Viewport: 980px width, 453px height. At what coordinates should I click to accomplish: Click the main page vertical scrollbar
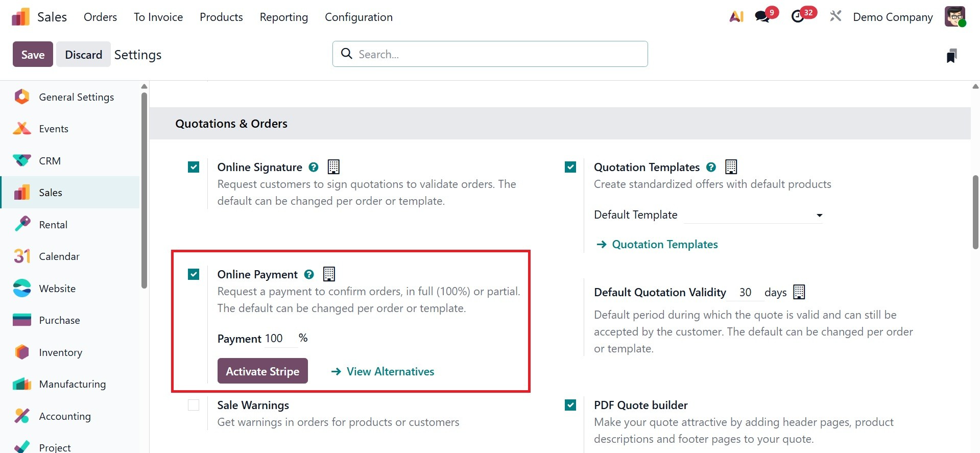click(975, 212)
